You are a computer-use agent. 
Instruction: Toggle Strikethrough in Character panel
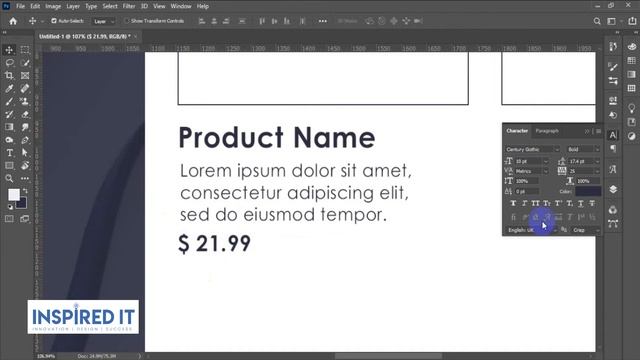[592, 203]
